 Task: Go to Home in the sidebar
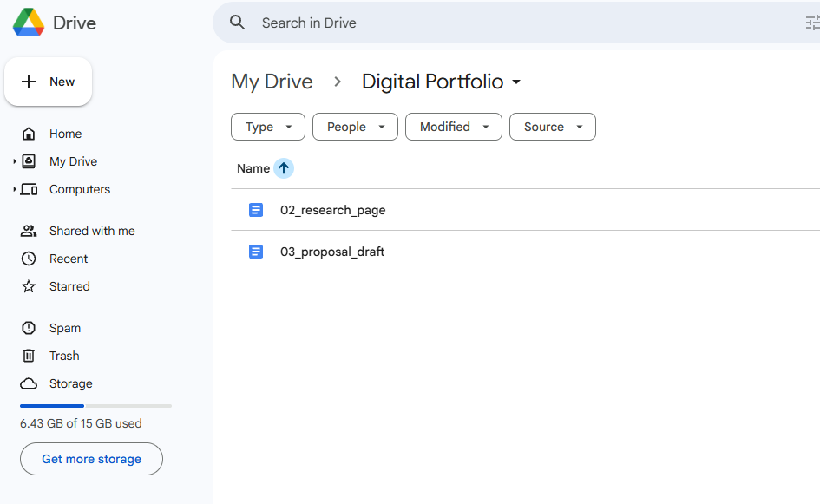(x=65, y=134)
